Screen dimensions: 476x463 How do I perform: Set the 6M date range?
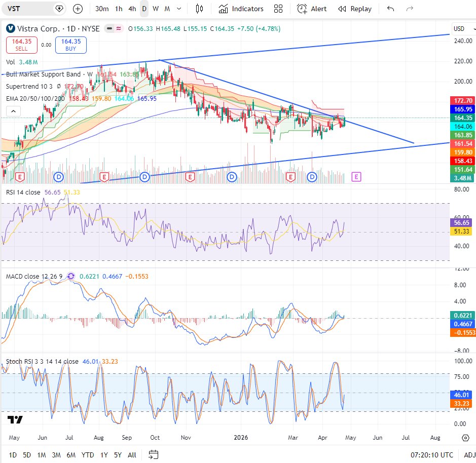coord(71,455)
